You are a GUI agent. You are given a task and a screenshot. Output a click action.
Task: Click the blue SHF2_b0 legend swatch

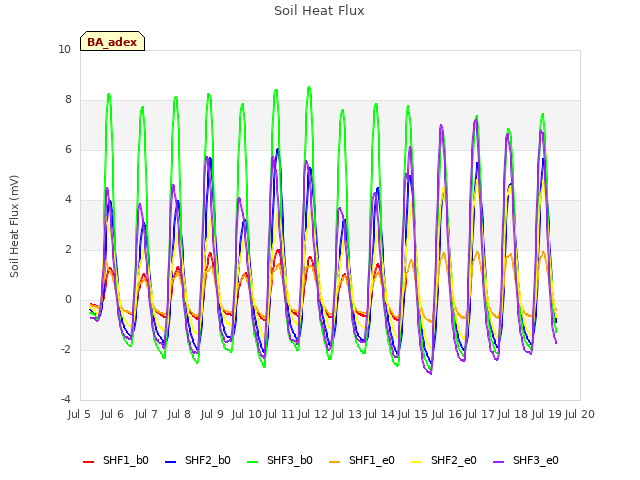tap(171, 462)
